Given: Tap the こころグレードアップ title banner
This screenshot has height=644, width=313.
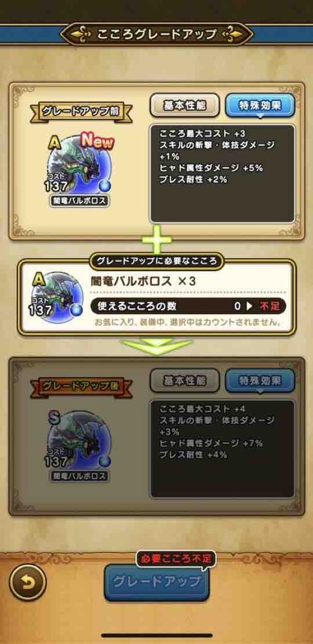Looking at the screenshot, I should (156, 34).
